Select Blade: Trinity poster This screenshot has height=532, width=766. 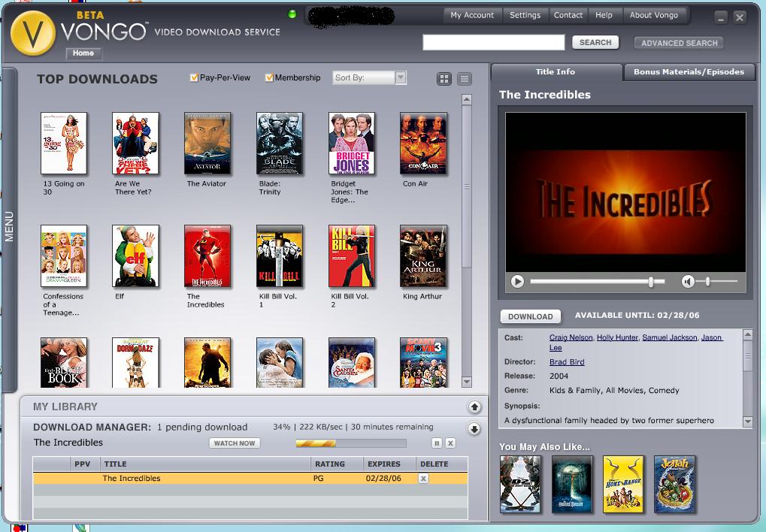(280, 143)
